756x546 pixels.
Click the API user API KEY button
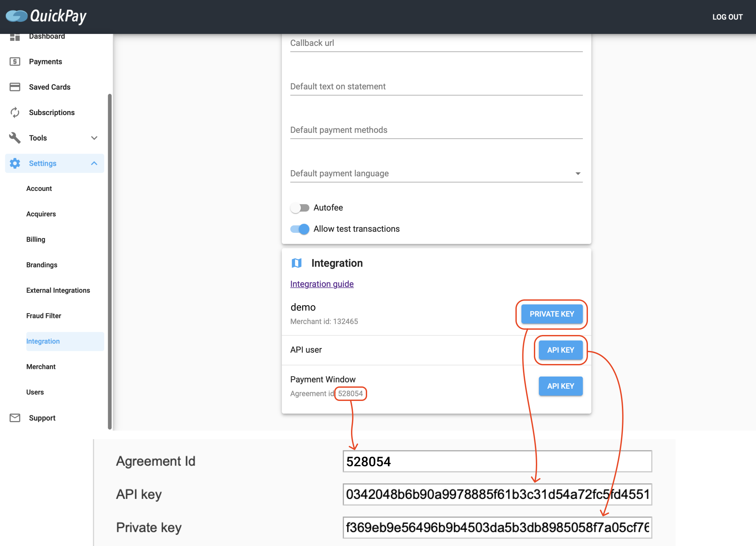[x=560, y=350]
